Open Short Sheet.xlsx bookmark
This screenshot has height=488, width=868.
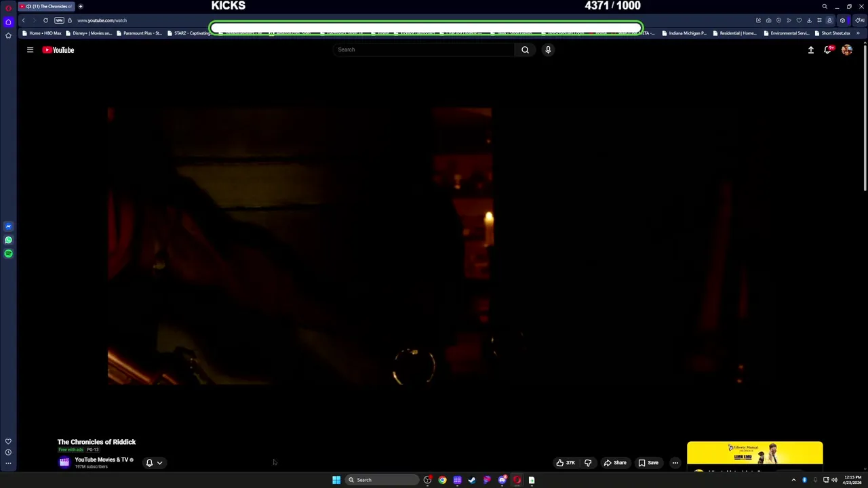[x=833, y=33]
